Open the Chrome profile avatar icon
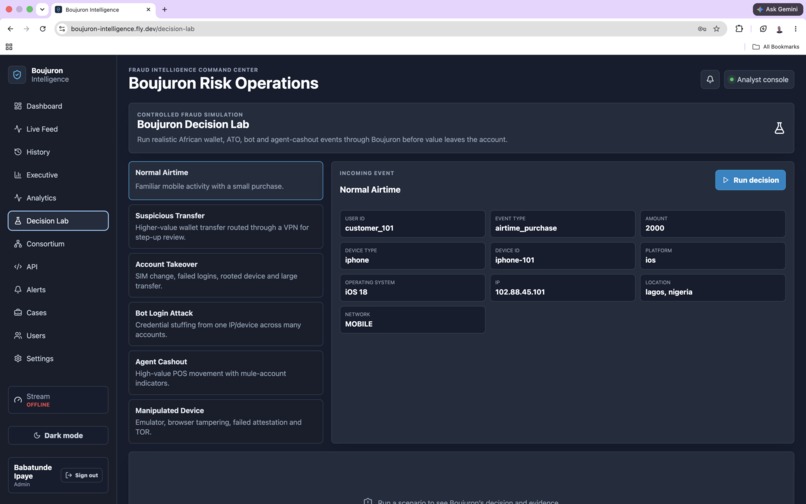 [779, 29]
